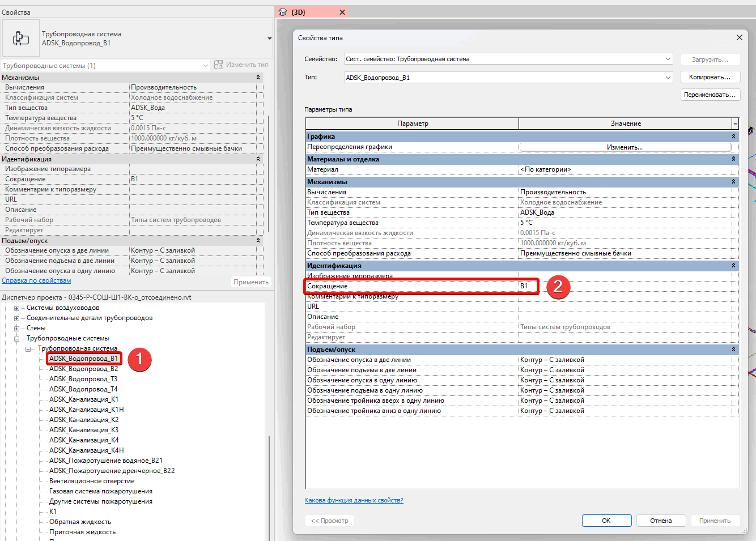
Task: Click the ADSK_Вода value in the dialog
Action: (625, 212)
